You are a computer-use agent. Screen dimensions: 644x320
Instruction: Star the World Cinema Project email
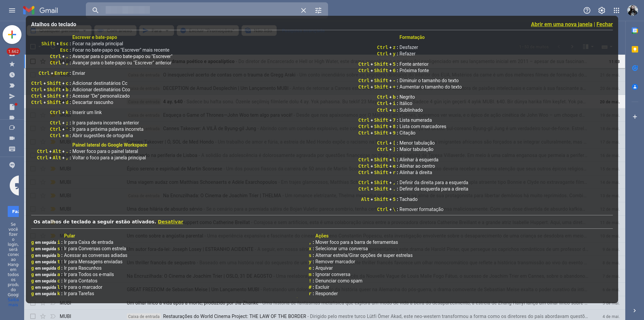(43, 316)
